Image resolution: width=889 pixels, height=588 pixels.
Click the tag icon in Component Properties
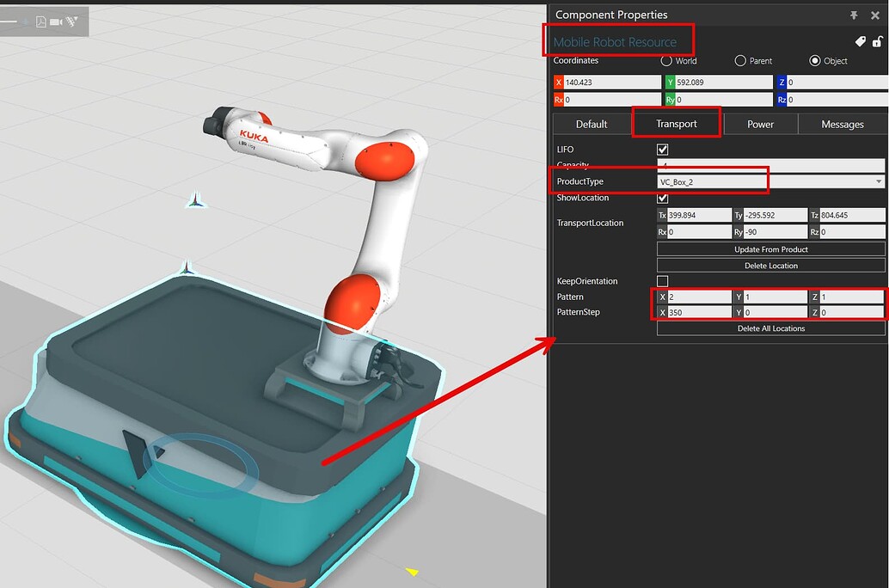861,41
